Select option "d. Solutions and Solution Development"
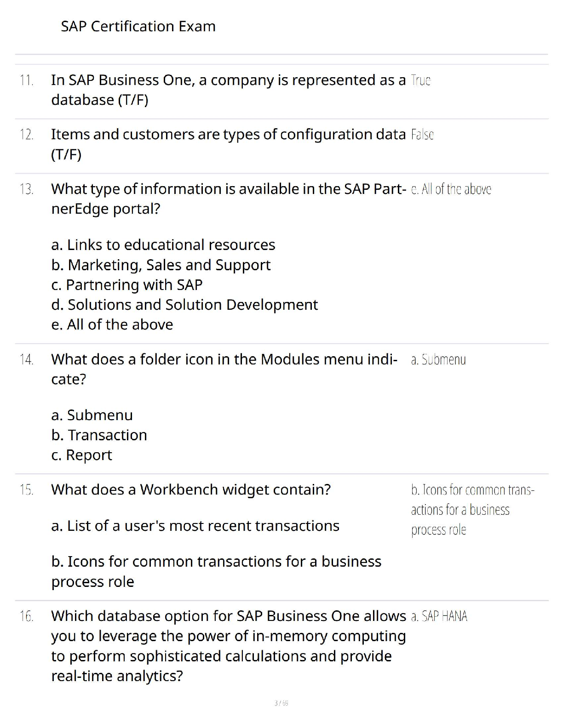This screenshot has width=563, height=728. [184, 305]
